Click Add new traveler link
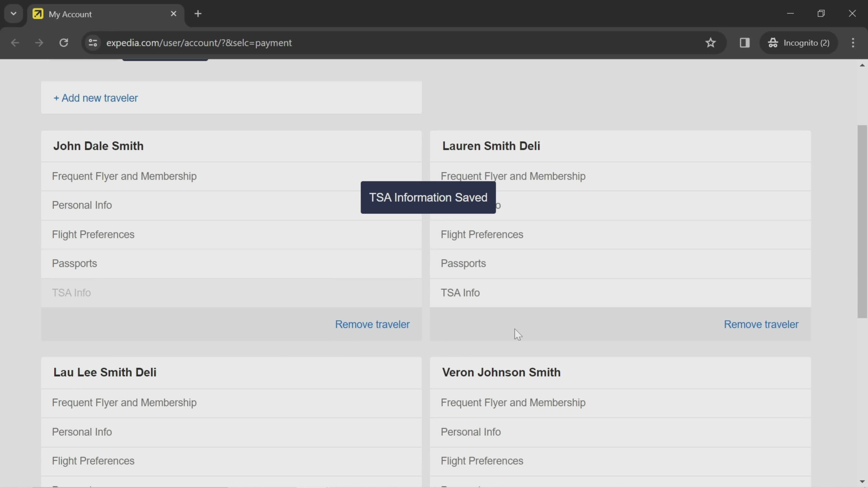Screen dimensions: 868x488 click(x=95, y=98)
